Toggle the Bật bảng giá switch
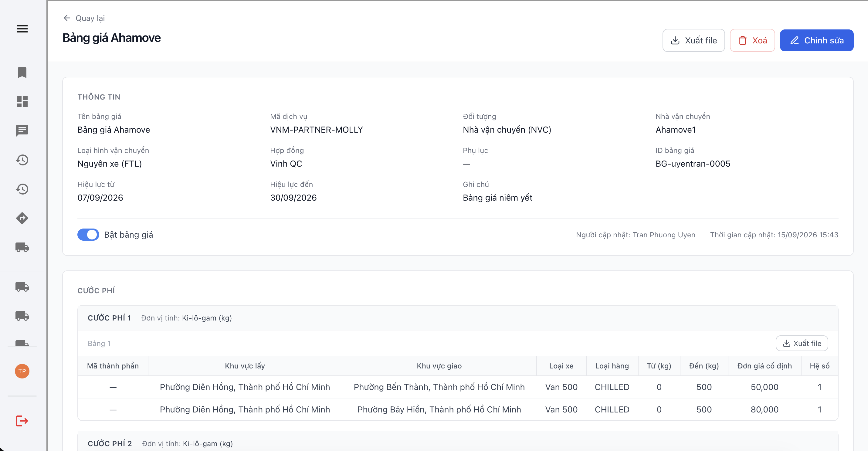Viewport: 868px width, 451px height. (88, 235)
